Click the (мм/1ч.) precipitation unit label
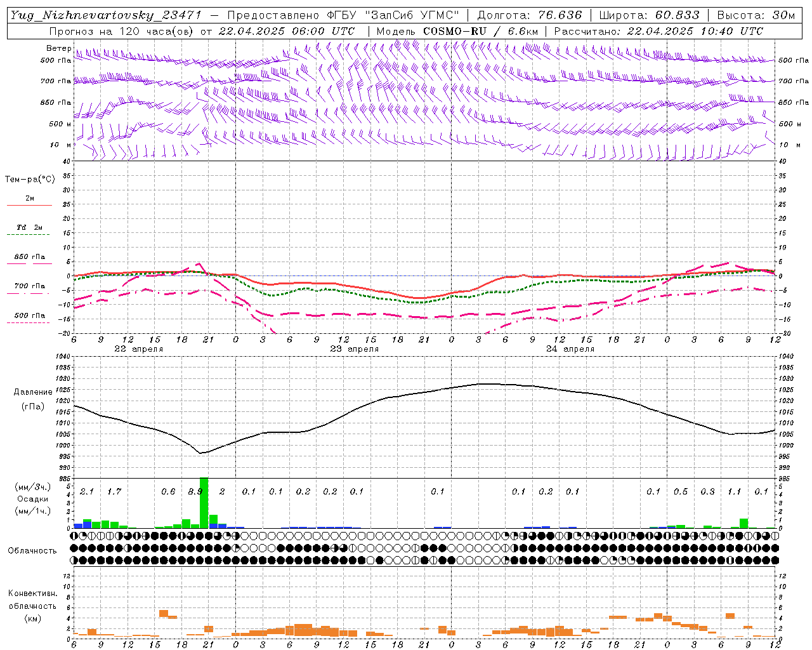 [x=32, y=511]
